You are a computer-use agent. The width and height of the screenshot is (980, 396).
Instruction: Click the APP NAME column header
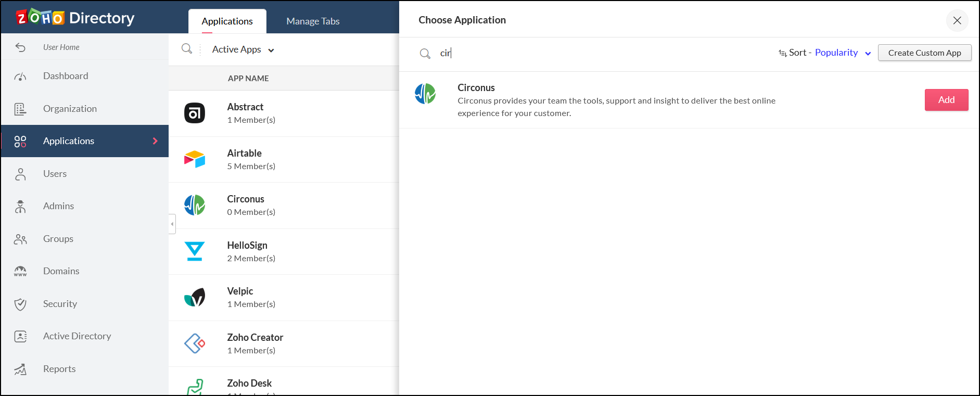click(x=248, y=79)
